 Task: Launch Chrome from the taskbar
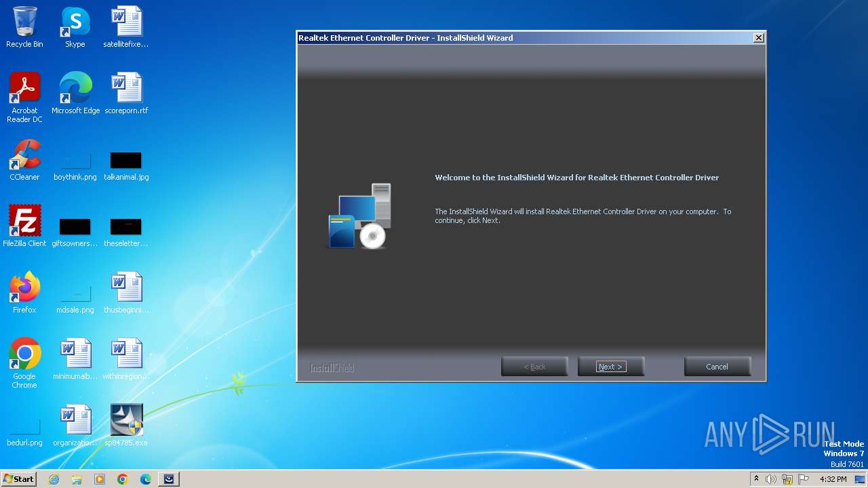[123, 479]
